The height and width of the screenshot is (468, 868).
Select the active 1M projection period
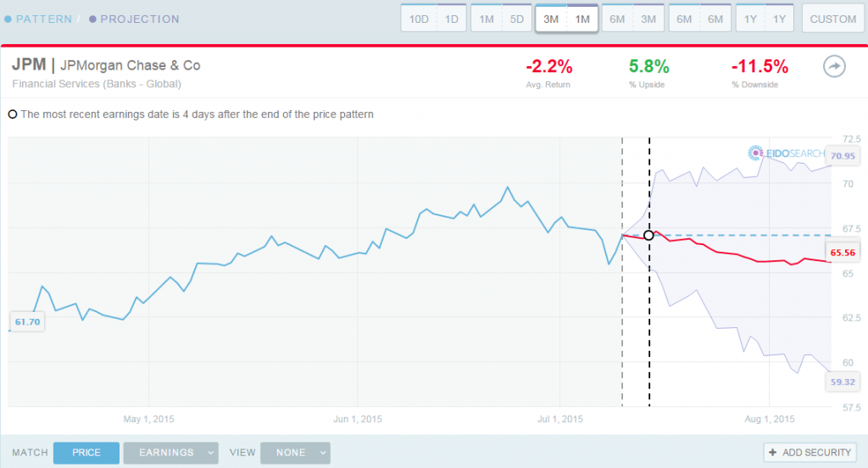click(x=582, y=19)
